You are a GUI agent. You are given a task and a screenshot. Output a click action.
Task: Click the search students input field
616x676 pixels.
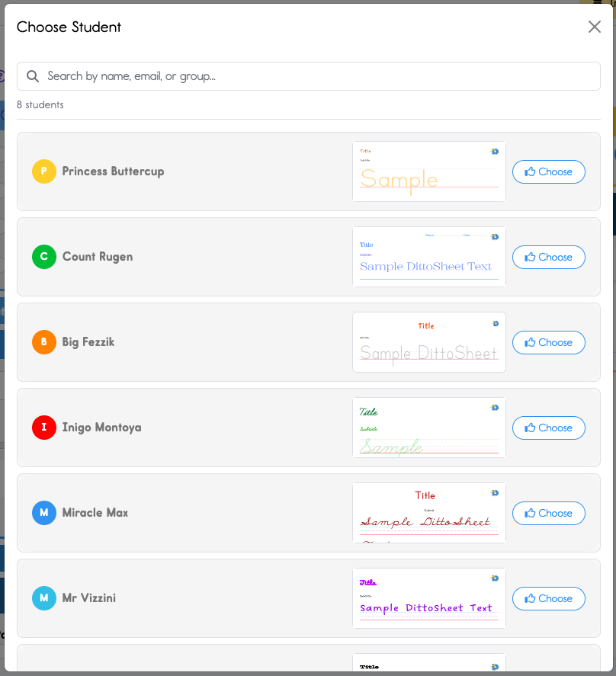308,75
